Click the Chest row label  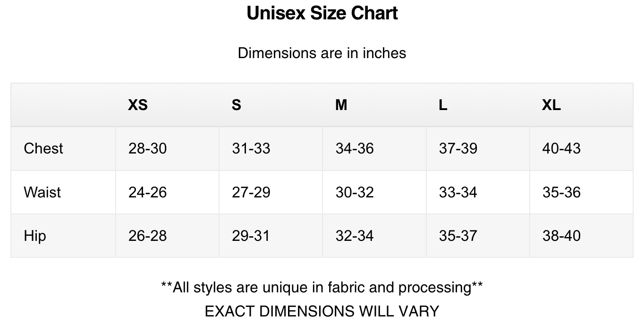pyautogui.click(x=43, y=148)
